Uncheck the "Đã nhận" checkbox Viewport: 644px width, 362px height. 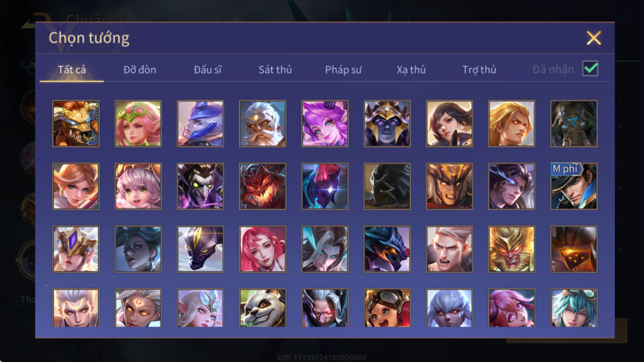590,69
